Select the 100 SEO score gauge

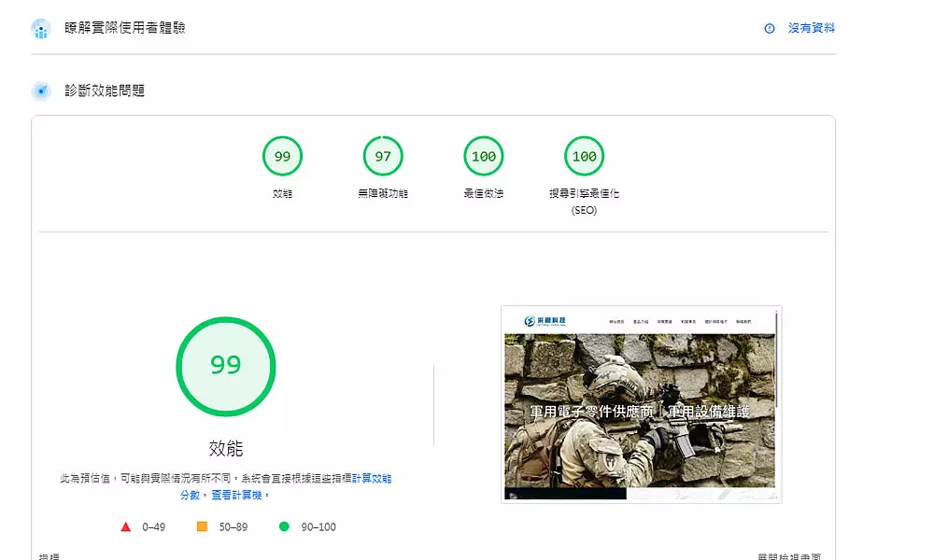click(x=585, y=157)
